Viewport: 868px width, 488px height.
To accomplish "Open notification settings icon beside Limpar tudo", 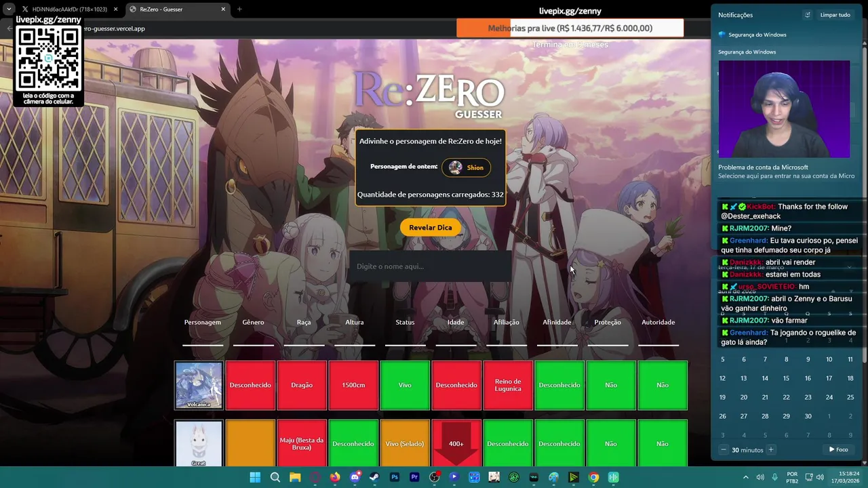I will click(807, 15).
